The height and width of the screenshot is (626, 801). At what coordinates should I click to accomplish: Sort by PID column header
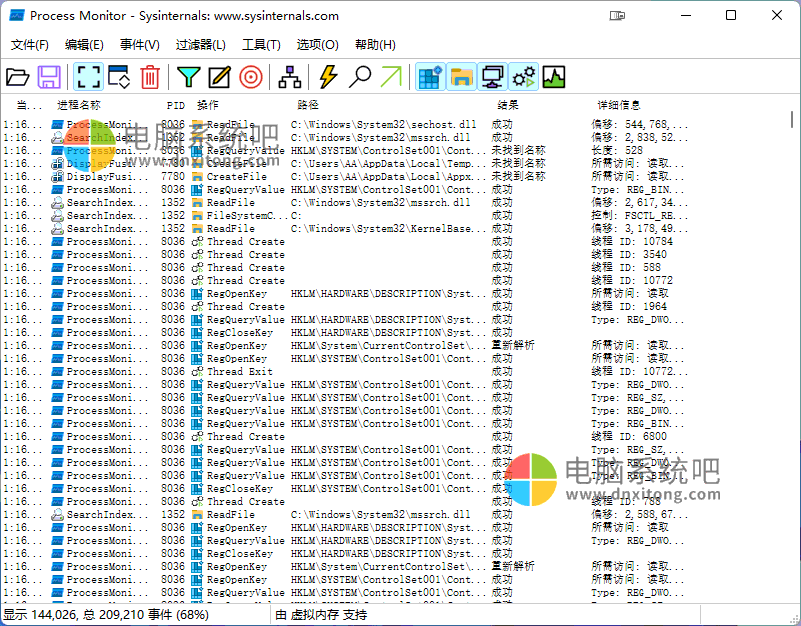pyautogui.click(x=176, y=105)
